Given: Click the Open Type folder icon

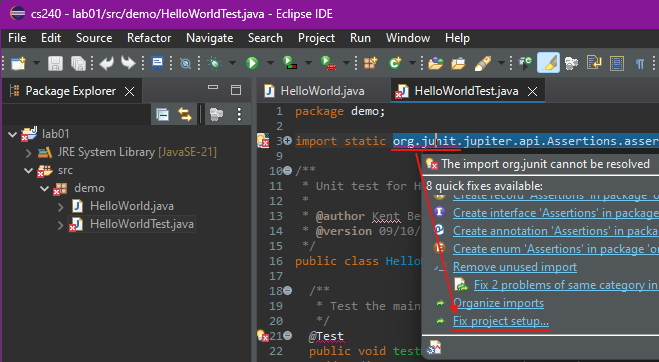Looking at the screenshot, I should coord(435,63).
